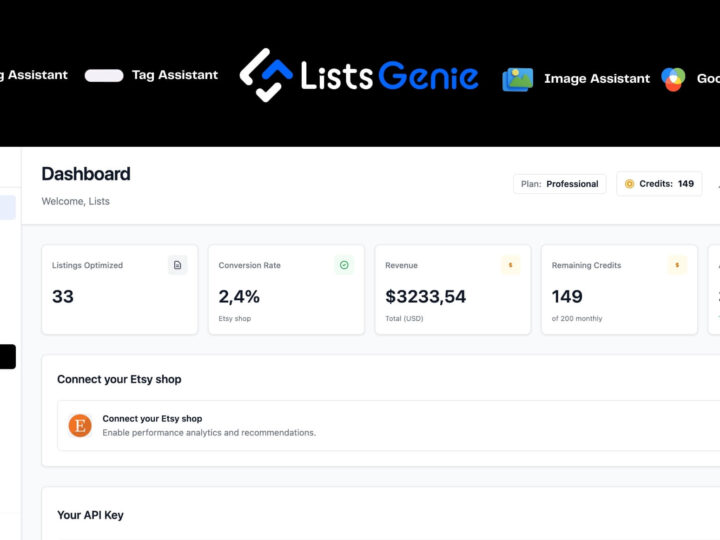720x540 pixels.
Task: Click the of 200 monthly caption
Action: (x=577, y=318)
